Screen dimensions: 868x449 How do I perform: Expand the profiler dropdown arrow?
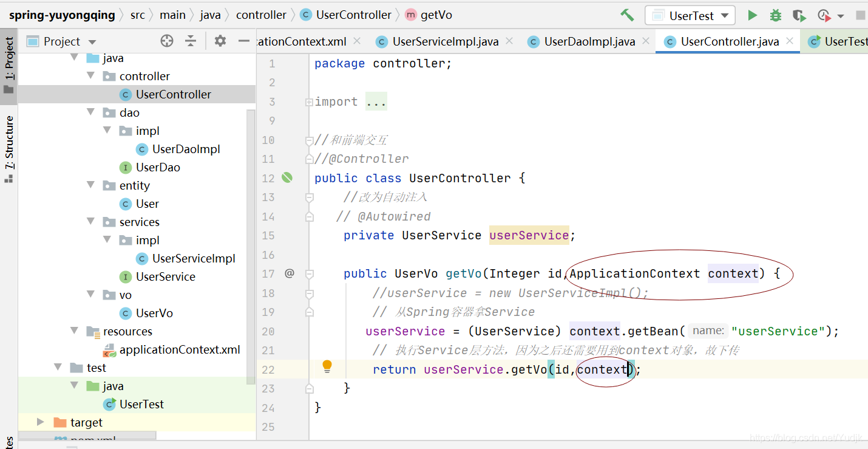pyautogui.click(x=841, y=16)
